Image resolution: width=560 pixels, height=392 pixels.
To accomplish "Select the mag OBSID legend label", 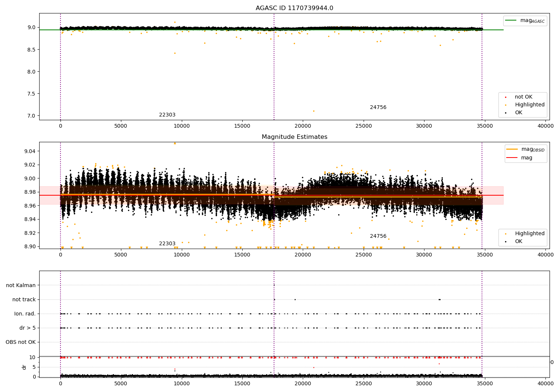I will [533, 149].
